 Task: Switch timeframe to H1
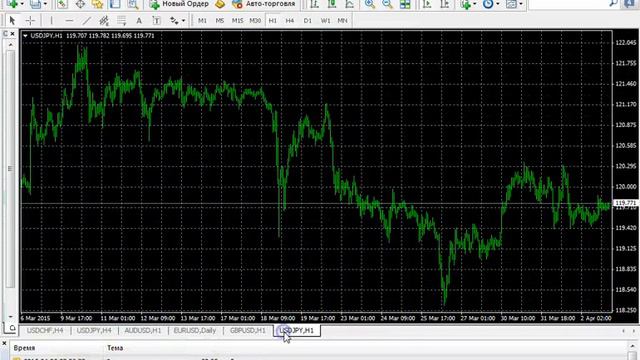pyautogui.click(x=273, y=20)
